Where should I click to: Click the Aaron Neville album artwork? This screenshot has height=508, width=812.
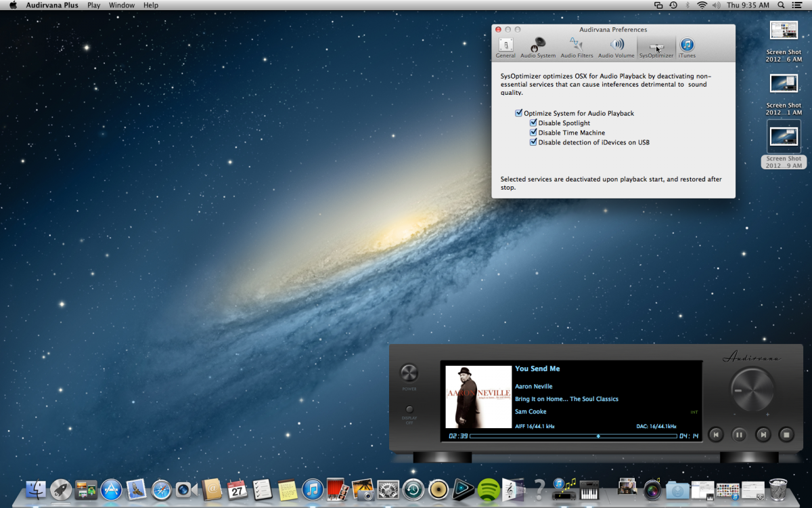478,397
